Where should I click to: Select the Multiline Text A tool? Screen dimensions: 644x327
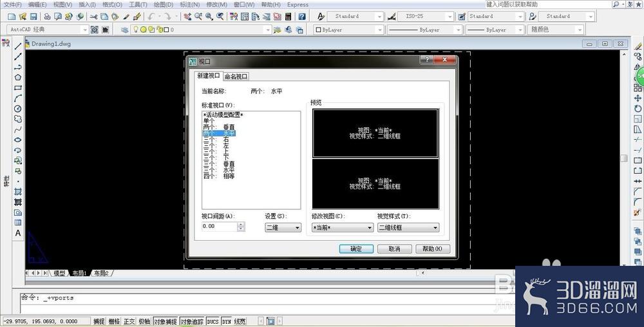[17, 234]
